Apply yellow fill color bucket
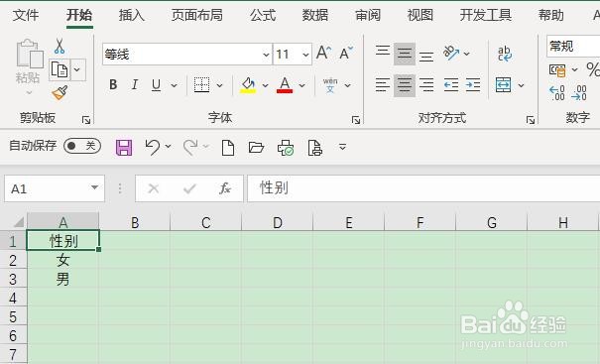 (248, 85)
